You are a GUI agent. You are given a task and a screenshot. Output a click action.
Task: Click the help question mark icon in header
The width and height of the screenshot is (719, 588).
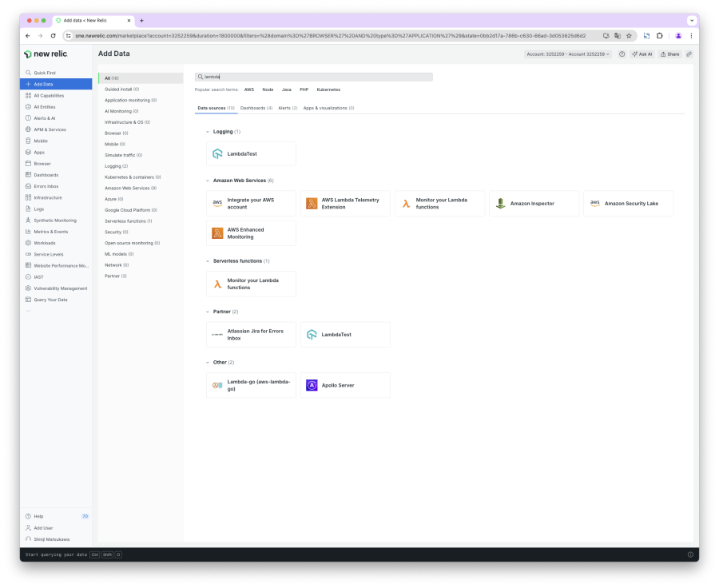[622, 54]
